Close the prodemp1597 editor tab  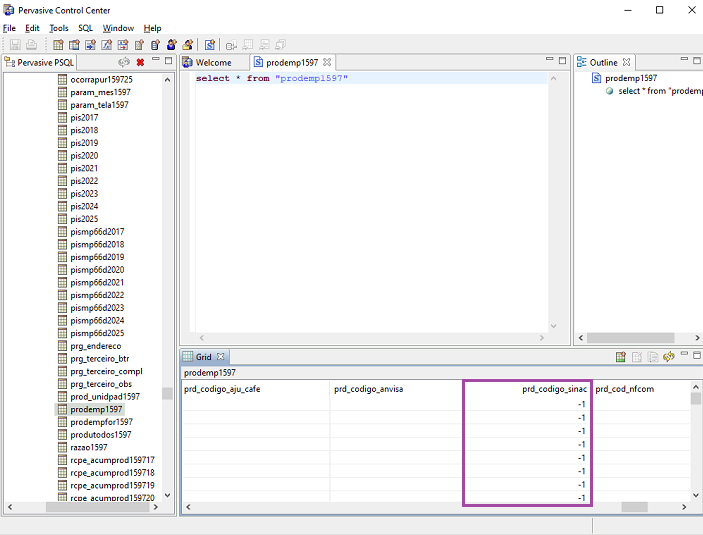click(327, 62)
